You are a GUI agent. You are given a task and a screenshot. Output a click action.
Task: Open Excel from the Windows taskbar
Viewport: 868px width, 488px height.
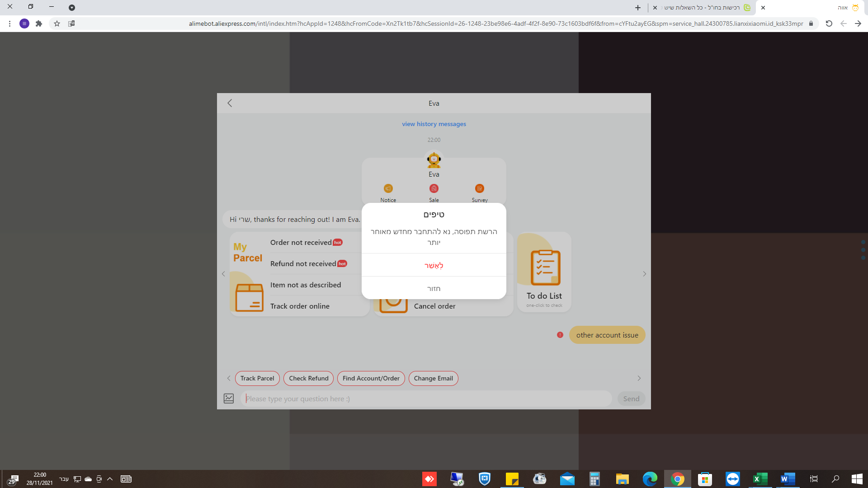click(759, 479)
